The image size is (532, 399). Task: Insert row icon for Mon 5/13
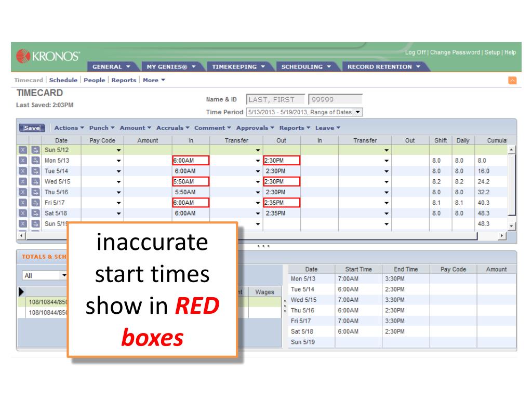point(35,161)
